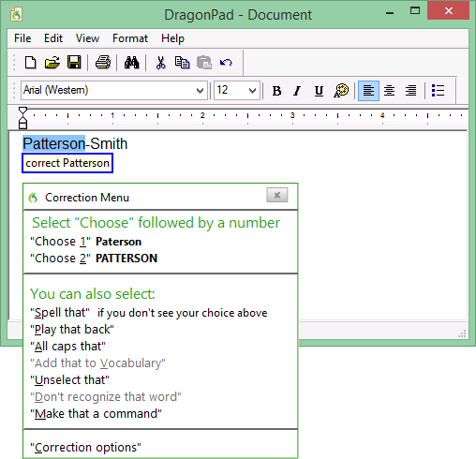Open "Correction options"
Viewport: 476px width, 459px height.
tap(85, 448)
